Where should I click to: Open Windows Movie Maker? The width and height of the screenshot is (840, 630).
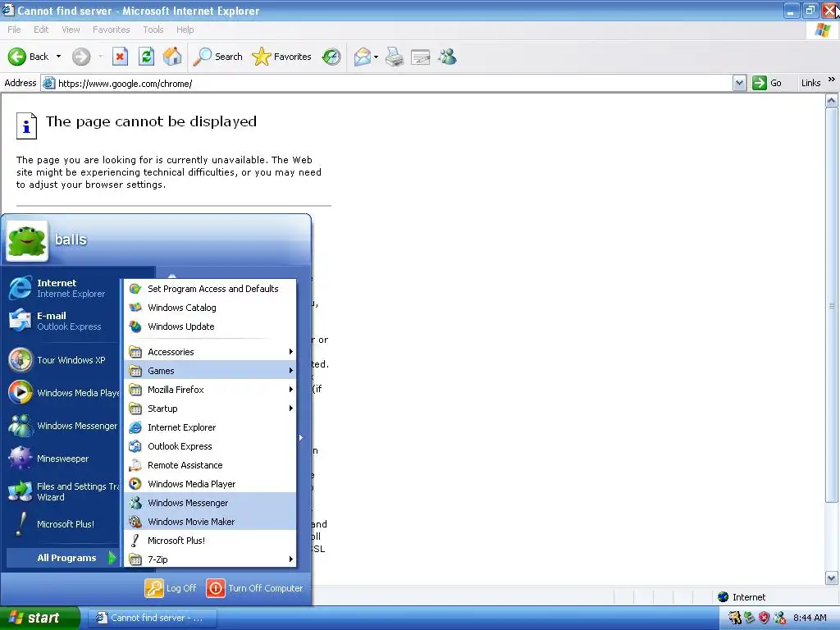(x=211, y=522)
